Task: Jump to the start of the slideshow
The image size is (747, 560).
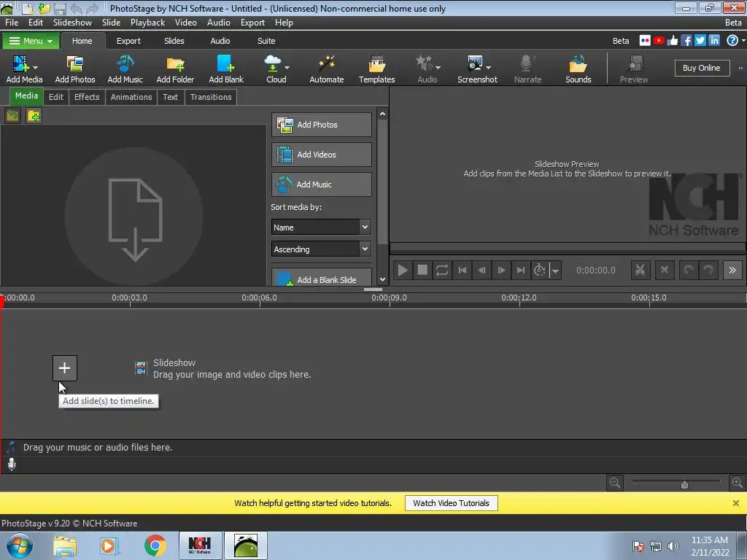Action: coord(462,270)
